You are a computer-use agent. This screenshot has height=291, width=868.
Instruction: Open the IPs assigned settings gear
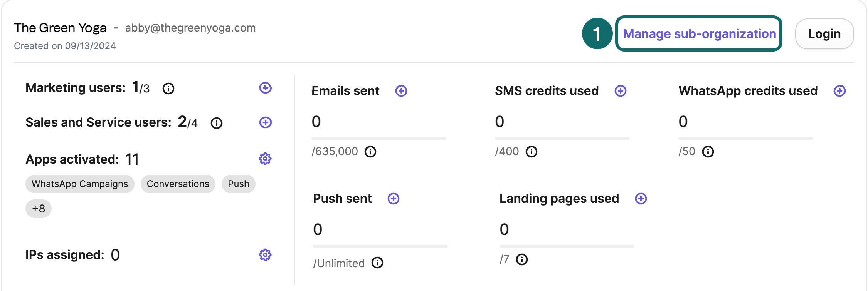coord(265,254)
